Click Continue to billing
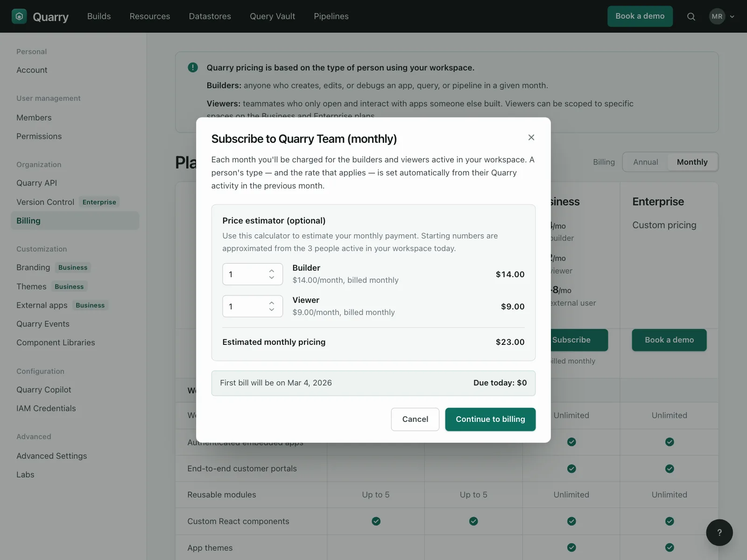Screen dimensions: 747x560 pyautogui.click(x=490, y=419)
